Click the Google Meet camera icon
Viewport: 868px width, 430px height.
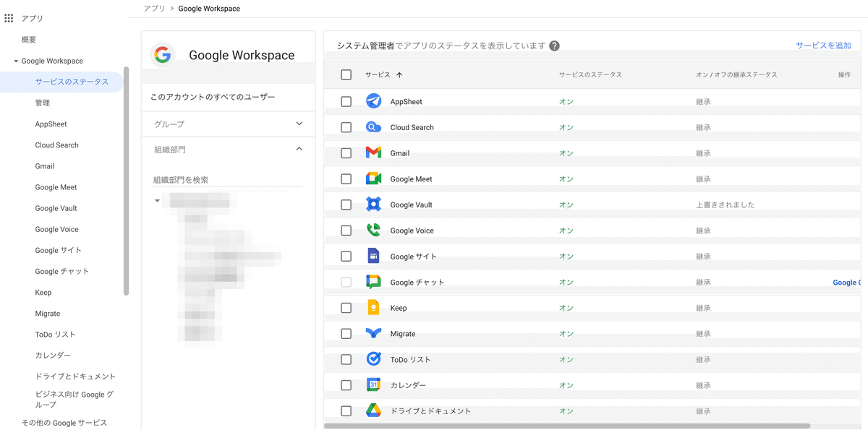373,179
